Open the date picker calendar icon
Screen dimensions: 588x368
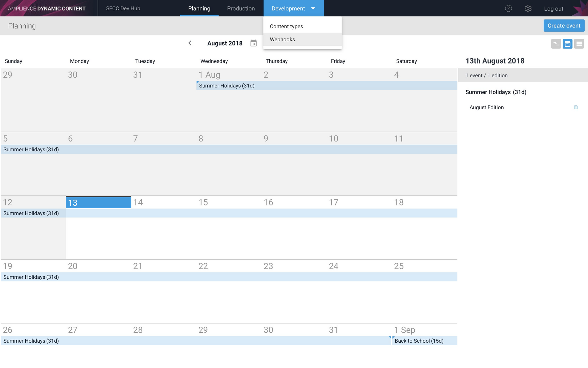(x=253, y=43)
